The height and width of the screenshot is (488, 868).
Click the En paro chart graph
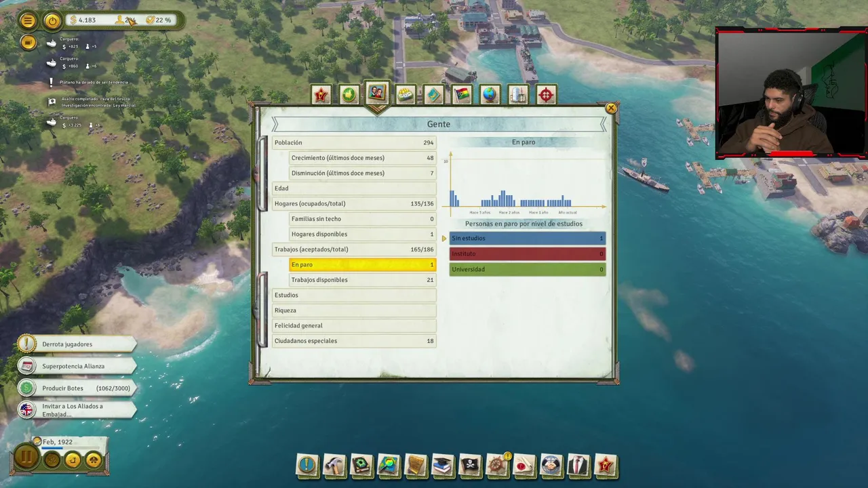pos(524,183)
